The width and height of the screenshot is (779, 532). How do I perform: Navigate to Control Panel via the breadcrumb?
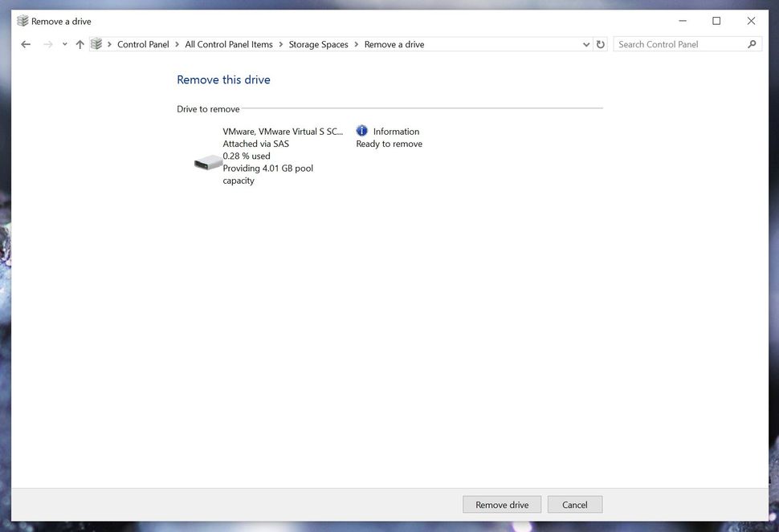[143, 44]
